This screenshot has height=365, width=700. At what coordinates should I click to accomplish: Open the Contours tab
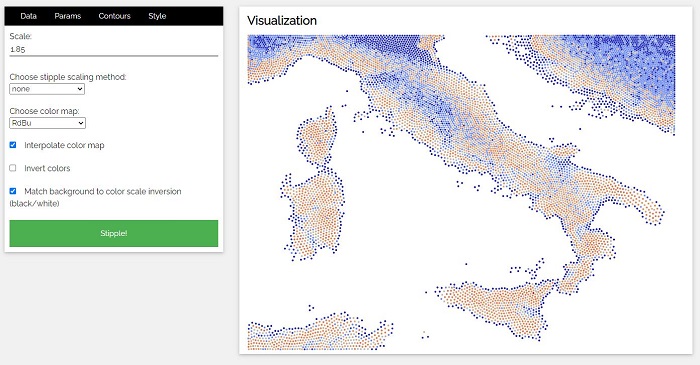(x=114, y=16)
